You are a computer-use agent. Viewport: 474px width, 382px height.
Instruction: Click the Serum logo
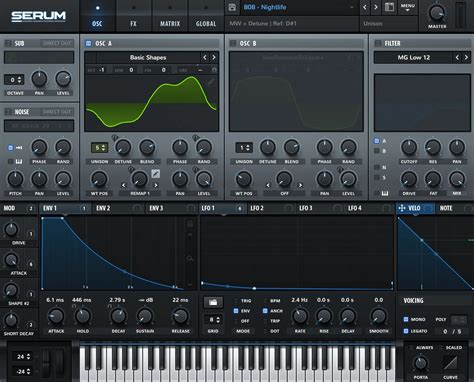pyautogui.click(x=39, y=16)
